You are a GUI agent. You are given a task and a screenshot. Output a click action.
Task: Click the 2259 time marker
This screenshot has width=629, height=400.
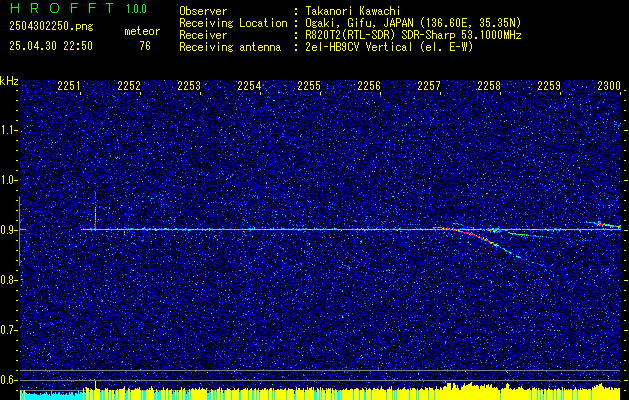click(549, 86)
